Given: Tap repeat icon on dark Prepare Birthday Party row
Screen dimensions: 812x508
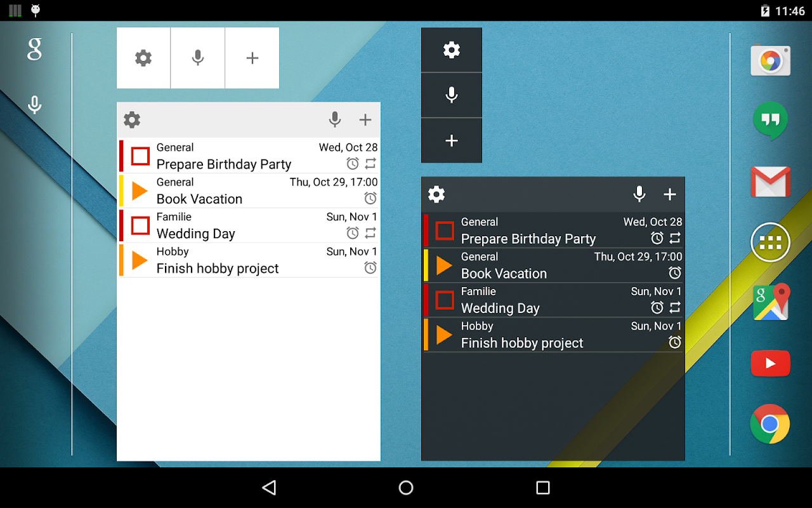Looking at the screenshot, I should [676, 238].
